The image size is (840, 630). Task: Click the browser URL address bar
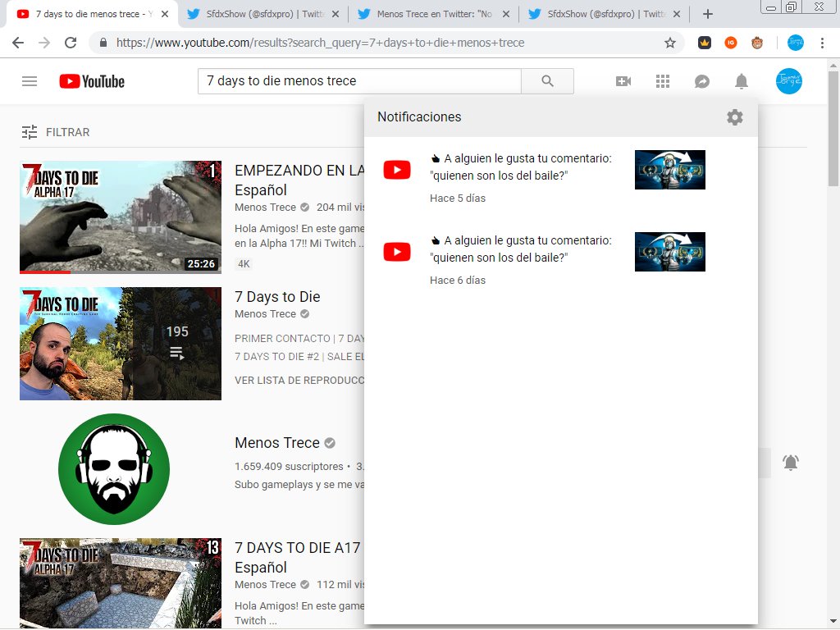tap(386, 43)
